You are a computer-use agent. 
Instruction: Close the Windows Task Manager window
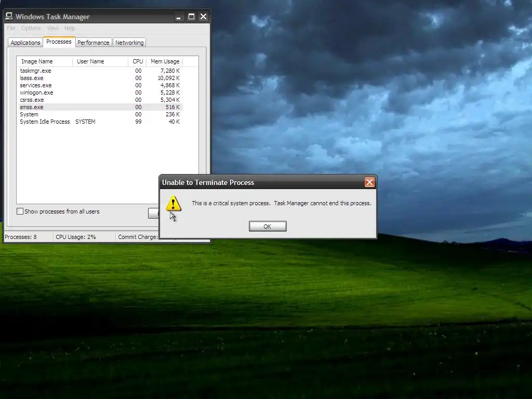203,16
